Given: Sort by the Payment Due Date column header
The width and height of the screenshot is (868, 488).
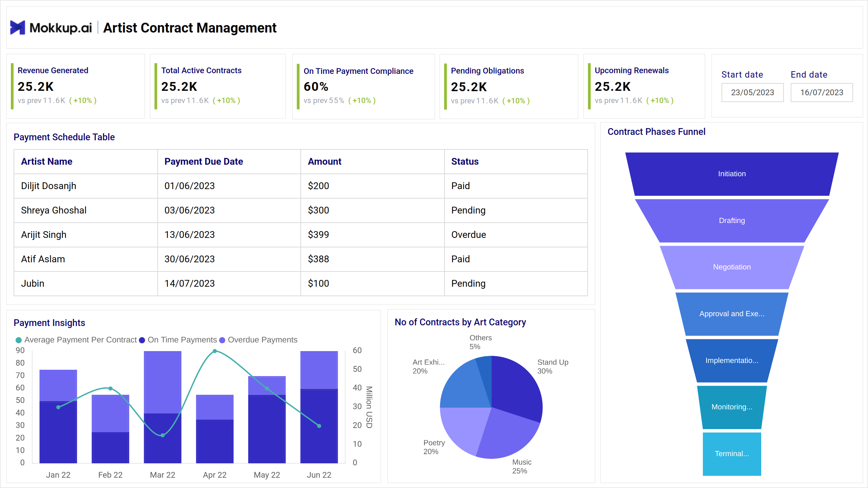Looking at the screenshot, I should click(229, 162).
